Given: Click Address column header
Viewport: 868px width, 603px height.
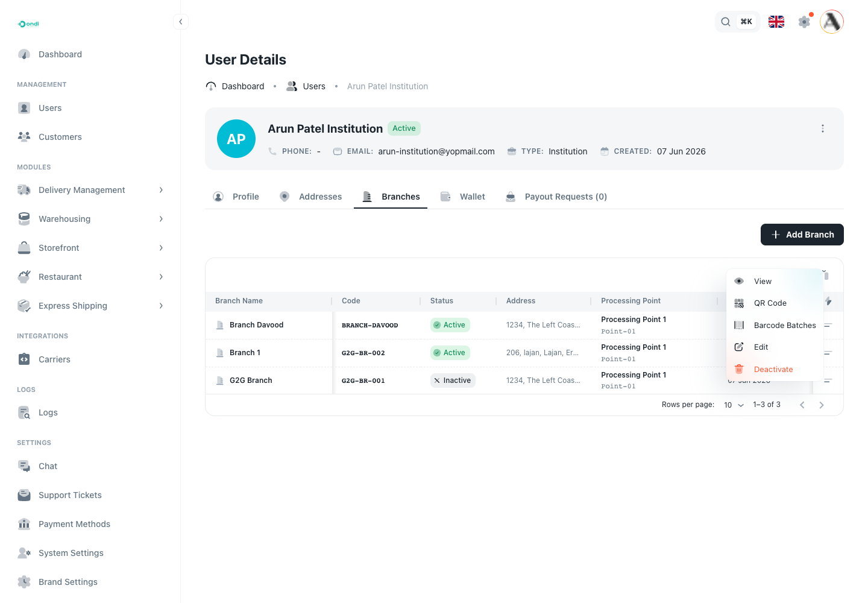Looking at the screenshot, I should point(521,301).
